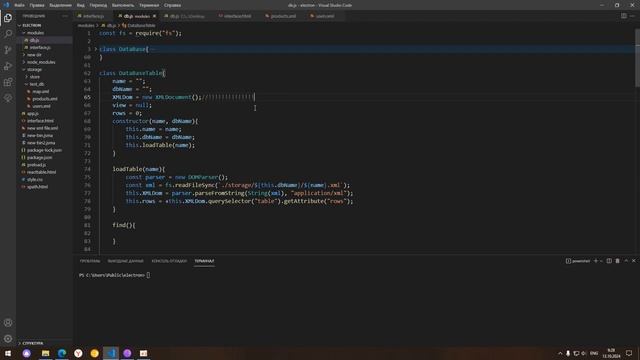Switch to the ПРОБЛЕМЫ panel tab
This screenshot has height=360, width=640.
tap(90, 261)
